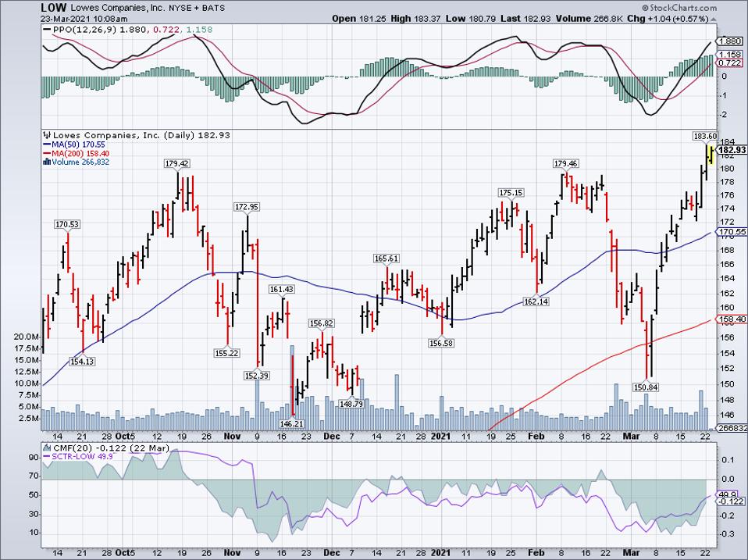Click the CMF(20) area icon in the legend

pyautogui.click(x=47, y=448)
